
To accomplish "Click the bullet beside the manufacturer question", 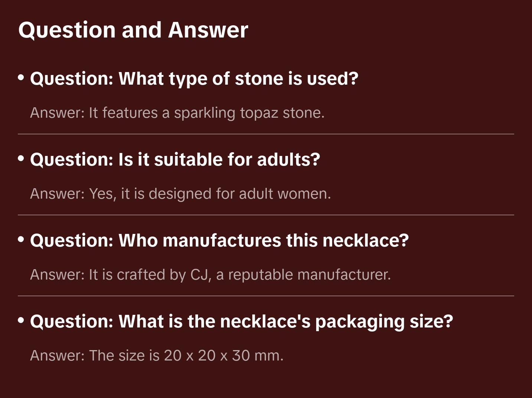I will [21, 239].
